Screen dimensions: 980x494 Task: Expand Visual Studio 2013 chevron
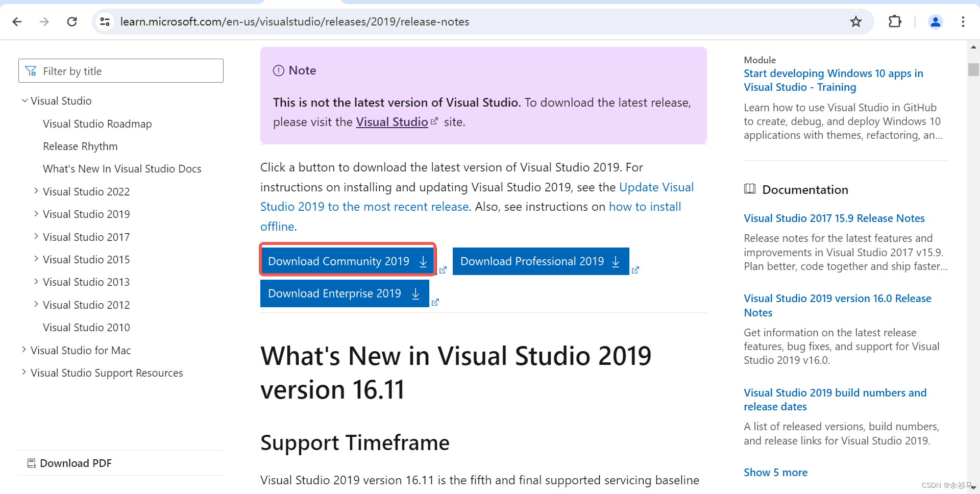pyautogui.click(x=36, y=281)
